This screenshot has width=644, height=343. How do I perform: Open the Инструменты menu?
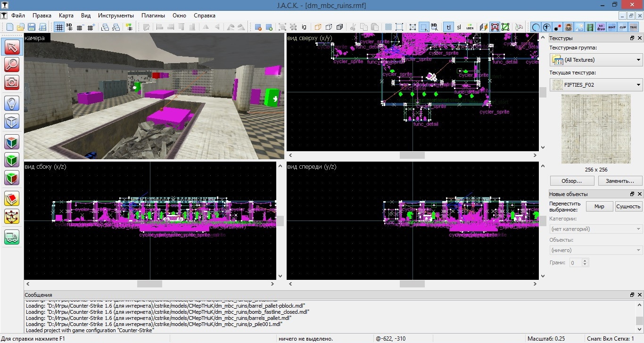pos(116,15)
